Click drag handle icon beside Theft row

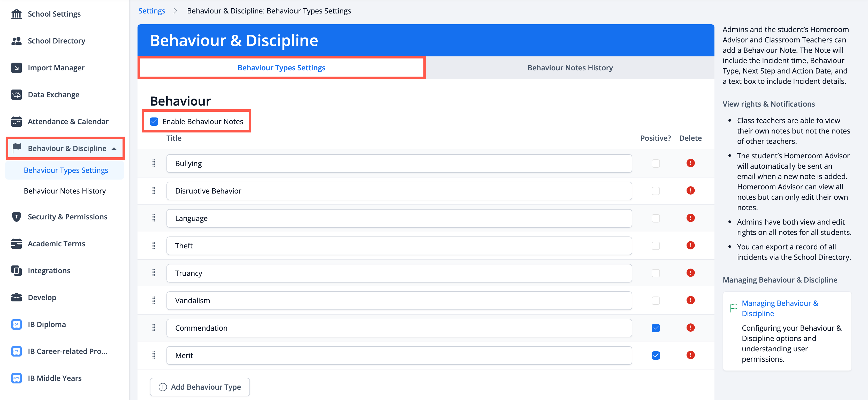154,246
